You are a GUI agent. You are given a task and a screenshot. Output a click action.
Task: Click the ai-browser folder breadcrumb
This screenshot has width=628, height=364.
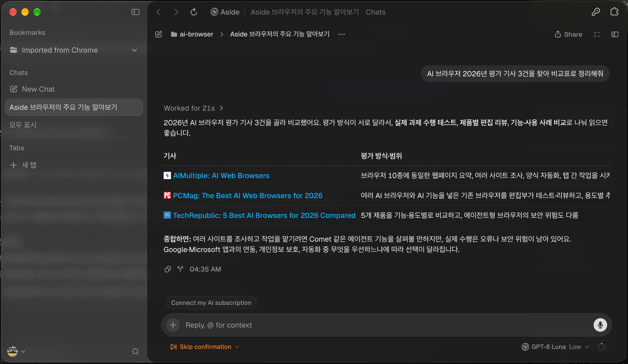click(x=192, y=34)
